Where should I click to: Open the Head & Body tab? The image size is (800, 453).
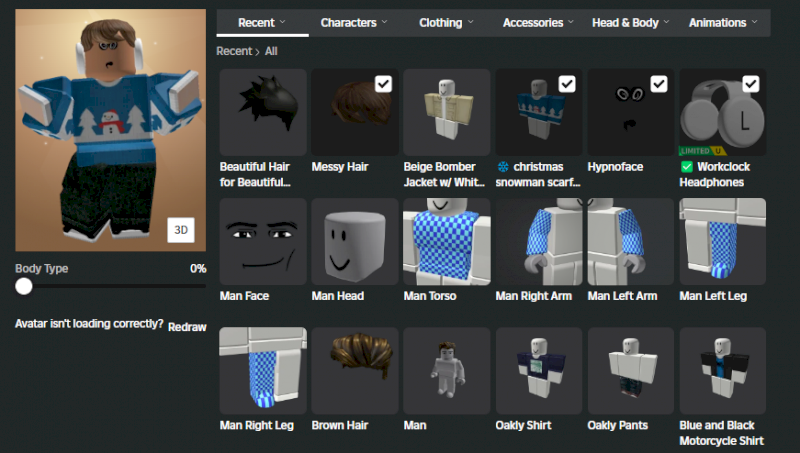[x=631, y=23]
